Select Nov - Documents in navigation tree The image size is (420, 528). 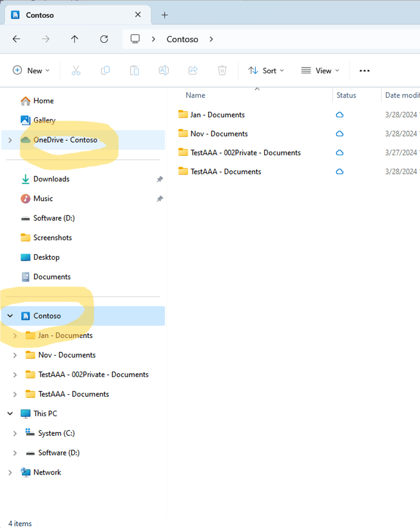(67, 355)
